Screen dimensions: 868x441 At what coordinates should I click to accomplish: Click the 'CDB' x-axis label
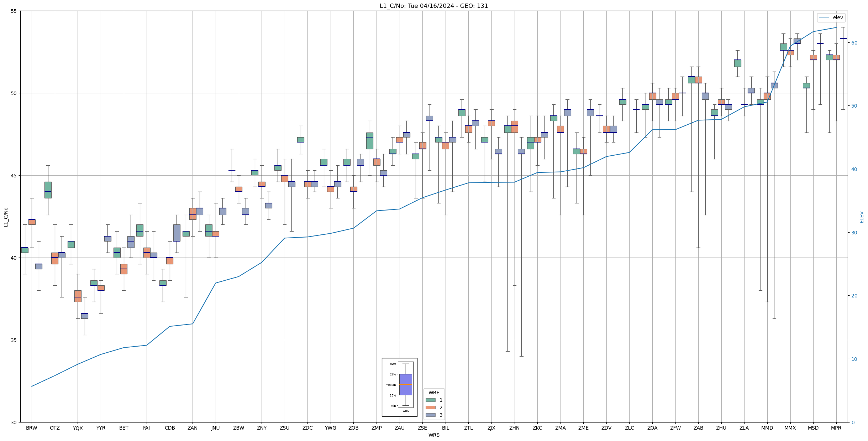(170, 428)
